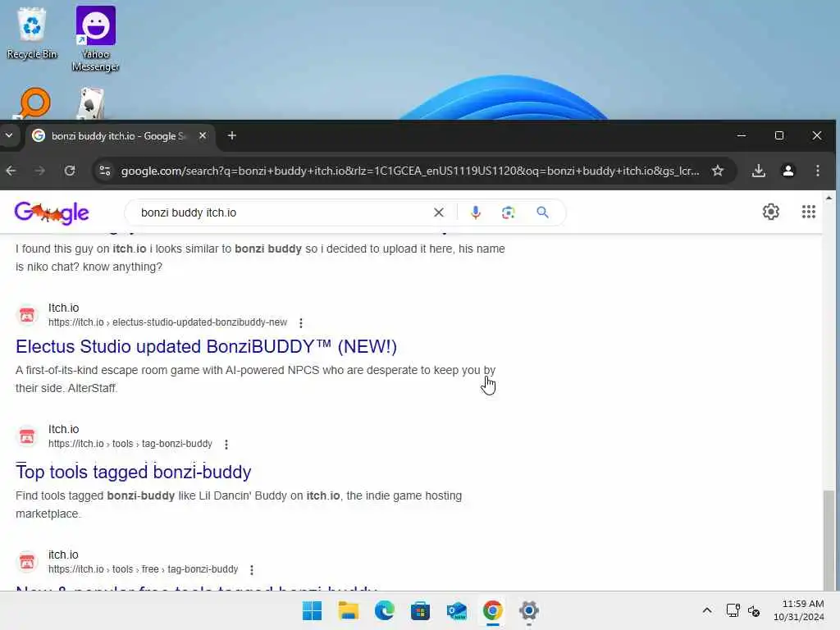840x630 pixels.
Task: Open the clock showing 11:59 AM
Action: (x=798, y=610)
